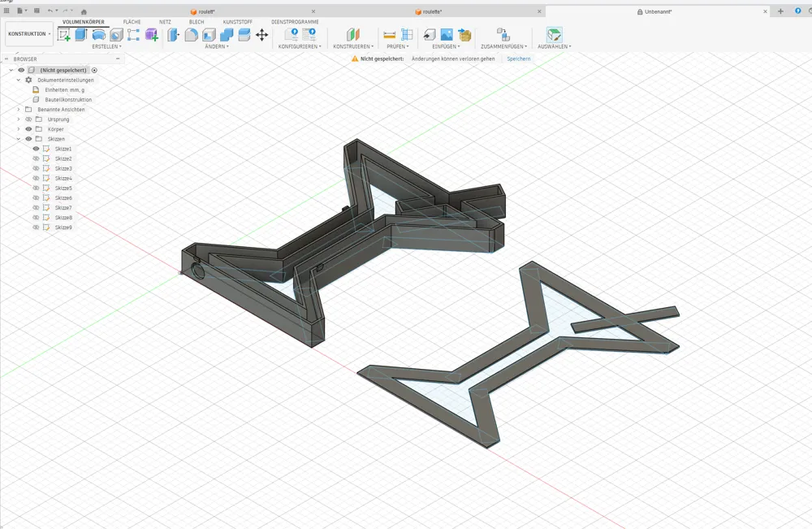Image resolution: width=812 pixels, height=529 pixels.
Task: Click the Insert McMaster-Carr box icon
Action: pos(464,35)
